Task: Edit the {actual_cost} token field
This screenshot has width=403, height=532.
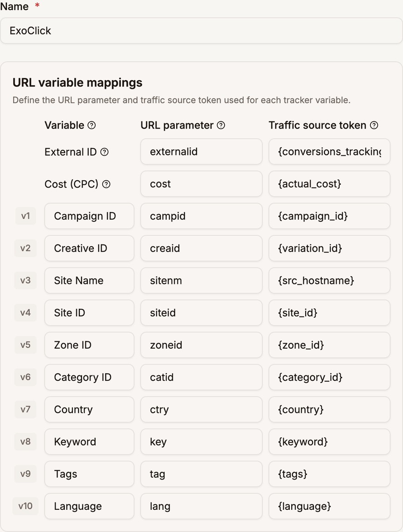Action: (329, 183)
